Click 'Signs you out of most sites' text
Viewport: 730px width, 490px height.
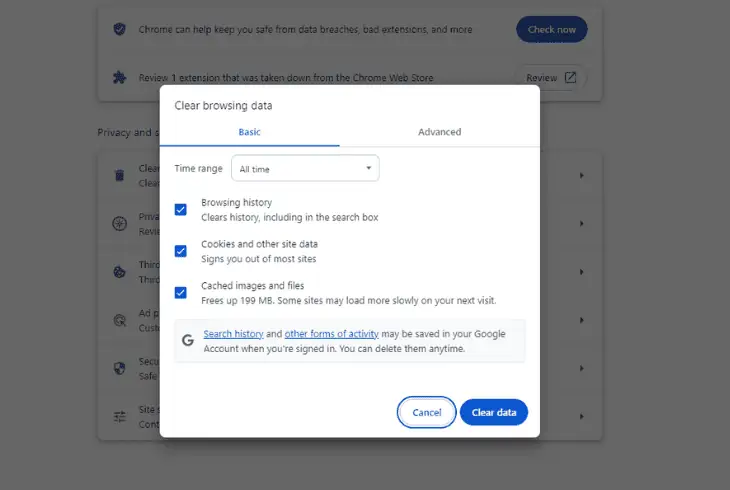pyautogui.click(x=258, y=259)
